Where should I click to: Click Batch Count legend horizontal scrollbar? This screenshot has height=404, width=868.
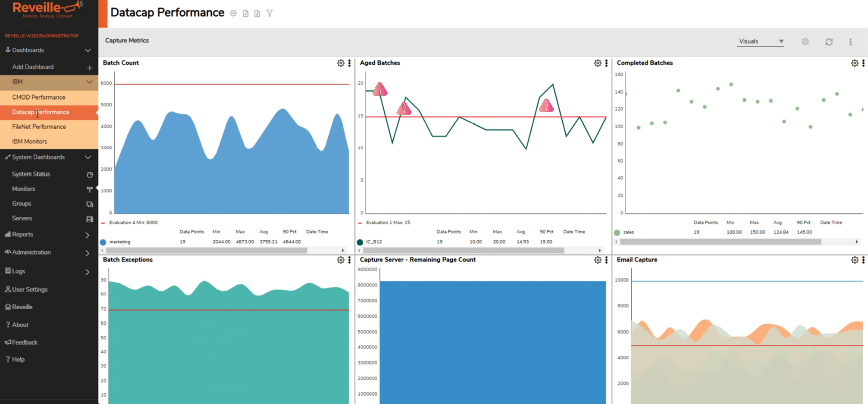[207, 250]
